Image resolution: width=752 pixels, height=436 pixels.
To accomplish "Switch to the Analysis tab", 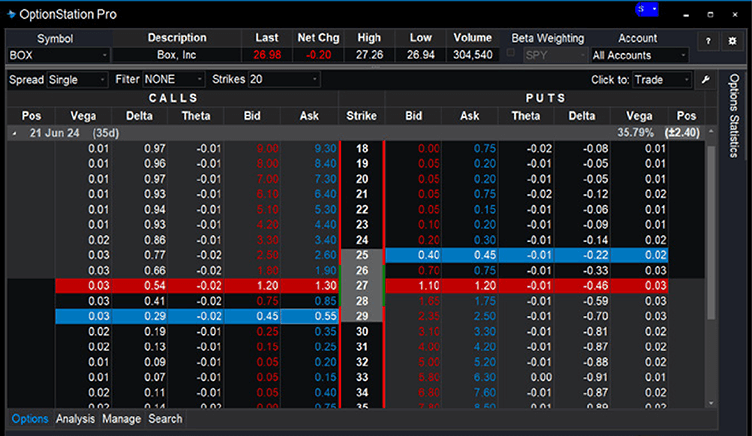I will pyautogui.click(x=75, y=419).
